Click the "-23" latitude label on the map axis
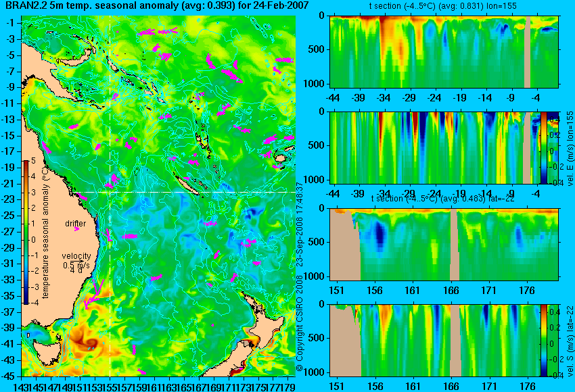The width and height of the screenshot is (575, 392). [x=8, y=199]
